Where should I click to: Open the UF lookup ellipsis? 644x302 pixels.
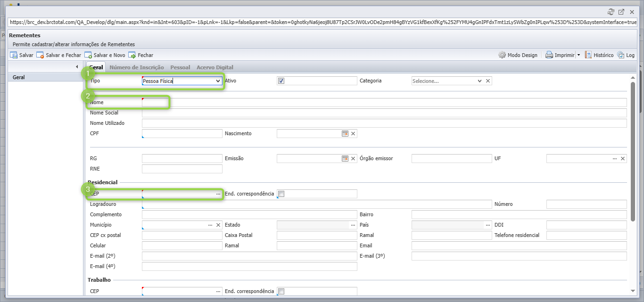615,159
